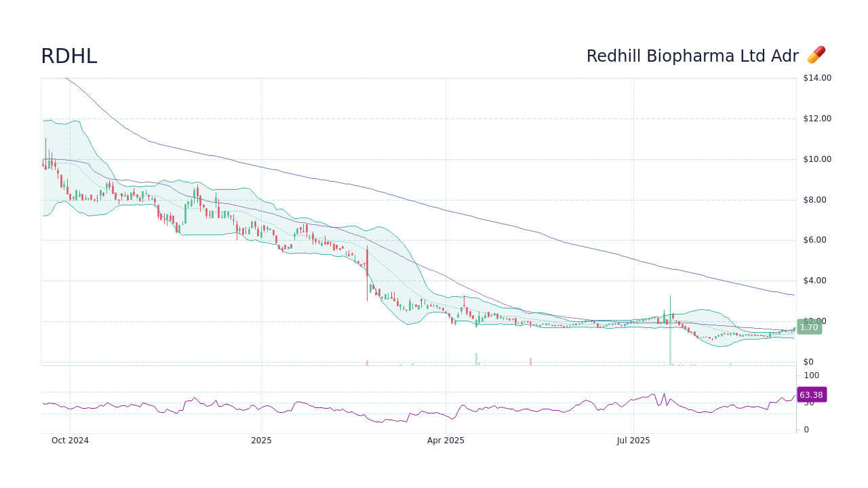Switch to the 2025 date label on the axis

pyautogui.click(x=261, y=440)
